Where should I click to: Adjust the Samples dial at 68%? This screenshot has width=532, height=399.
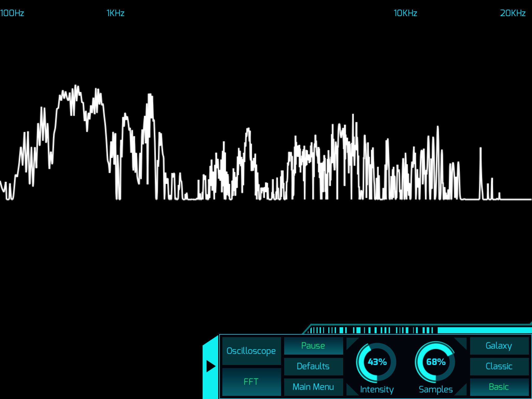pyautogui.click(x=436, y=362)
